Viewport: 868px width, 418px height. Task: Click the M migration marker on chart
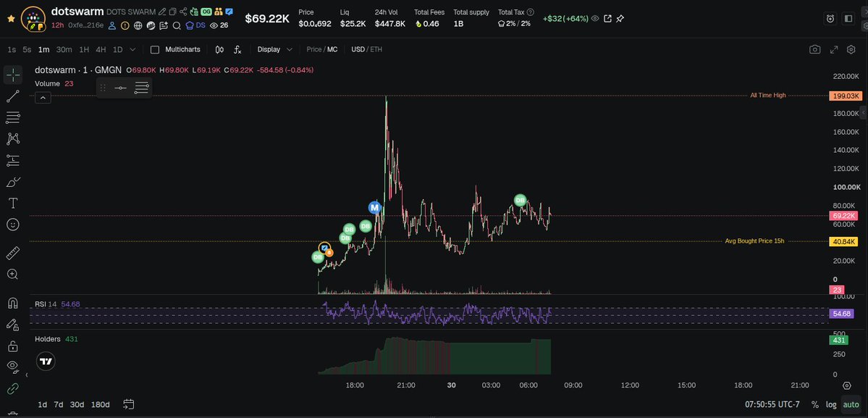tap(375, 208)
